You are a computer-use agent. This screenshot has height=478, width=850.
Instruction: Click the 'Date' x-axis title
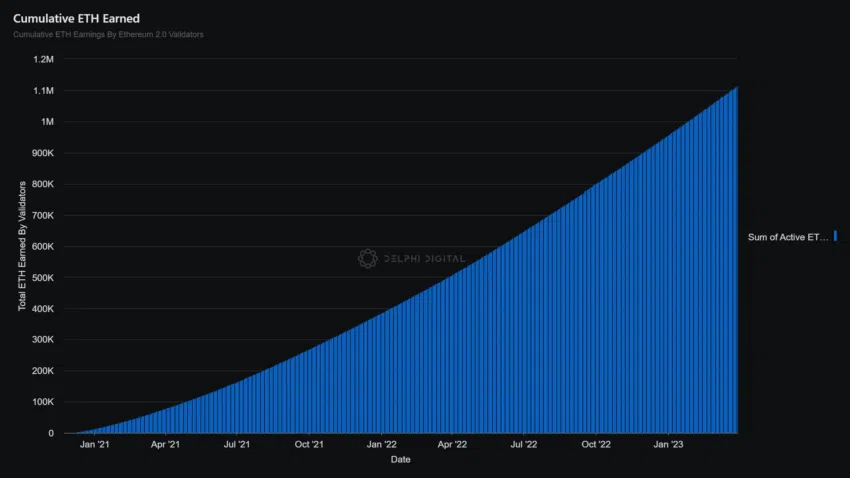[x=400, y=460]
